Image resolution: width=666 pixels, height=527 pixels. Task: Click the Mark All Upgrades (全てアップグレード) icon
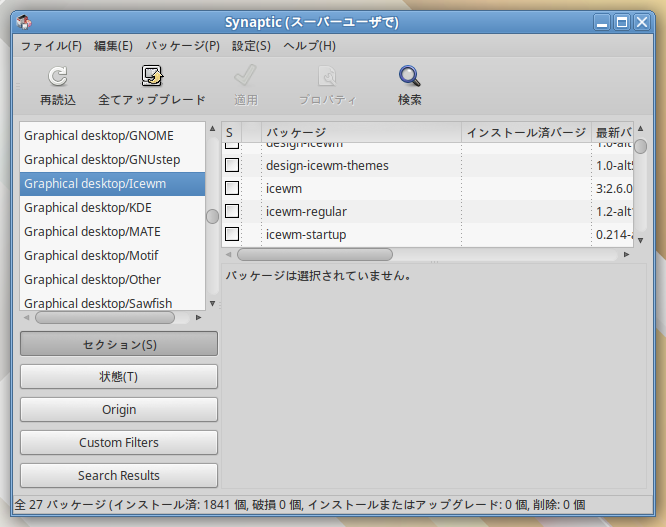[152, 76]
